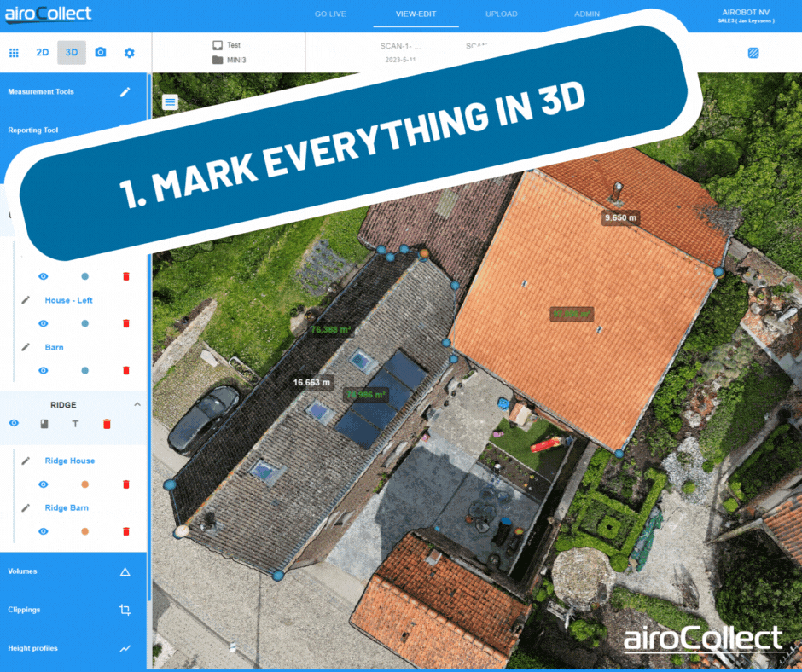Viewport: 802px width, 672px height.
Task: Expand the Volumes section
Action: [125, 571]
